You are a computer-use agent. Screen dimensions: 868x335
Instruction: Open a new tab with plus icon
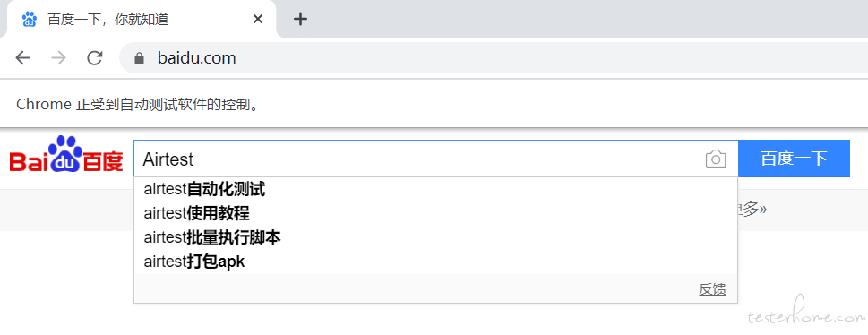coord(300,20)
